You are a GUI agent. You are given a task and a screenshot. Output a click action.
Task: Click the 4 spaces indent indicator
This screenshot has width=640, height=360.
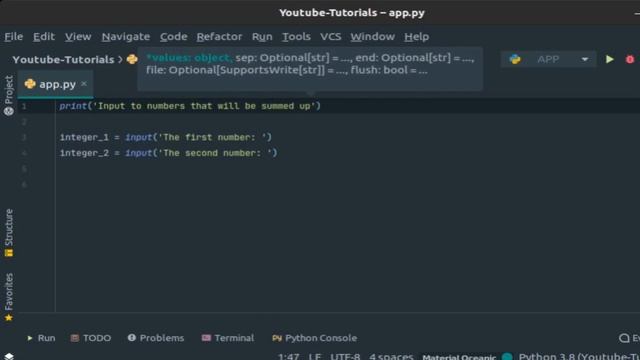pyautogui.click(x=391, y=356)
